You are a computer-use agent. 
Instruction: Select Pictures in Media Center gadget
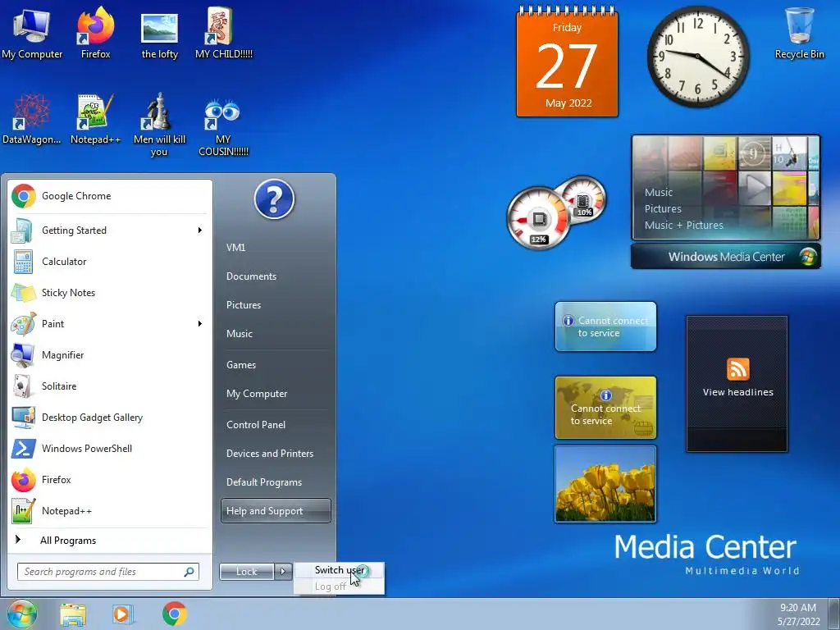coord(663,209)
